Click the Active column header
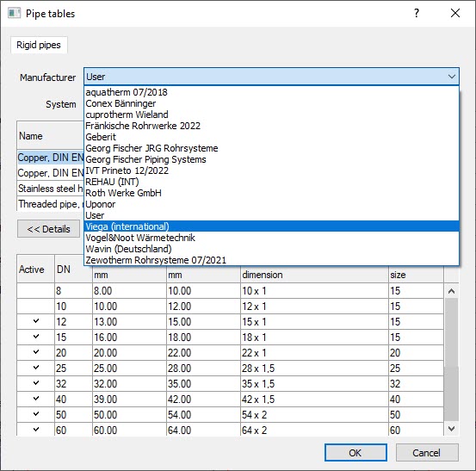This screenshot has height=471, width=476. click(x=36, y=269)
